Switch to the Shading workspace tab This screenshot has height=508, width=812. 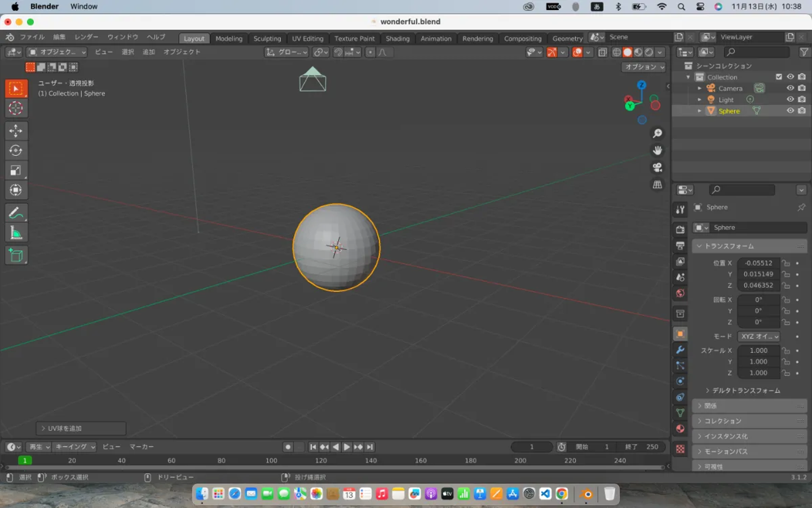397,38
